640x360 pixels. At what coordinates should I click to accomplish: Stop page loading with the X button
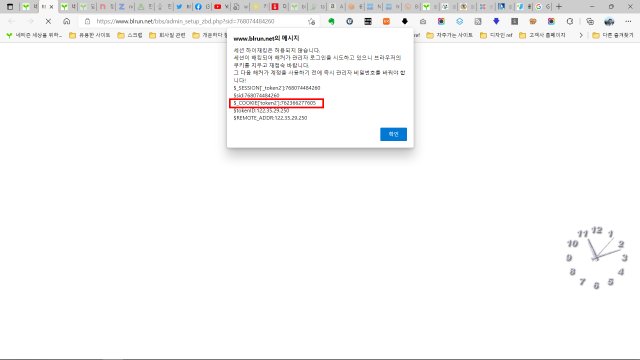click(x=48, y=21)
